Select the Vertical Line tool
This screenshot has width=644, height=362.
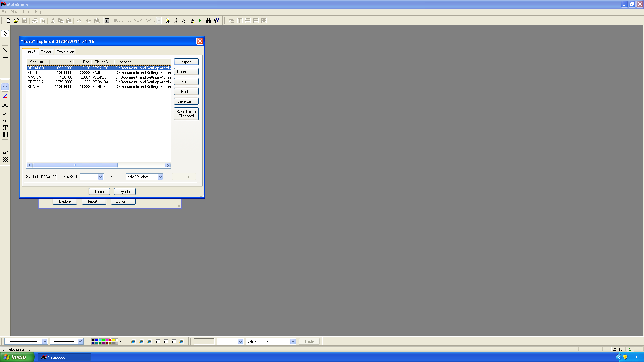pos(5,65)
